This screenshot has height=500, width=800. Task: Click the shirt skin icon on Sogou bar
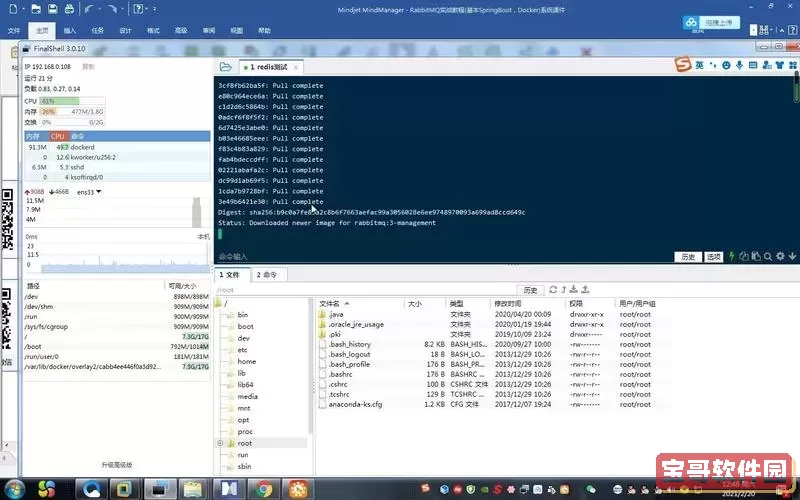(x=780, y=65)
